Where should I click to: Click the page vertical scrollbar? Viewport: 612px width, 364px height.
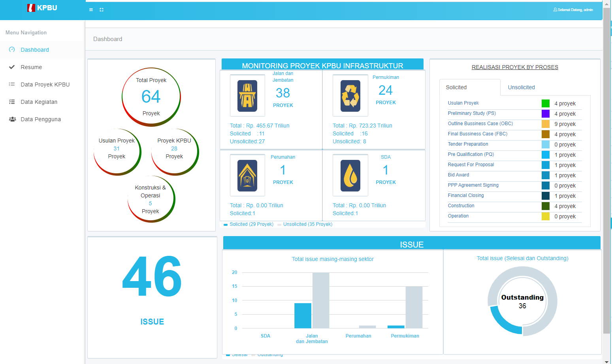[x=606, y=170]
